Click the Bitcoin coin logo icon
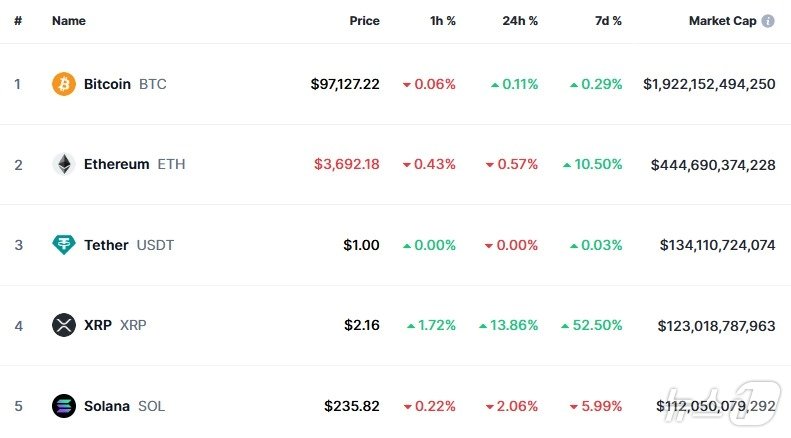791x438 pixels. point(64,84)
